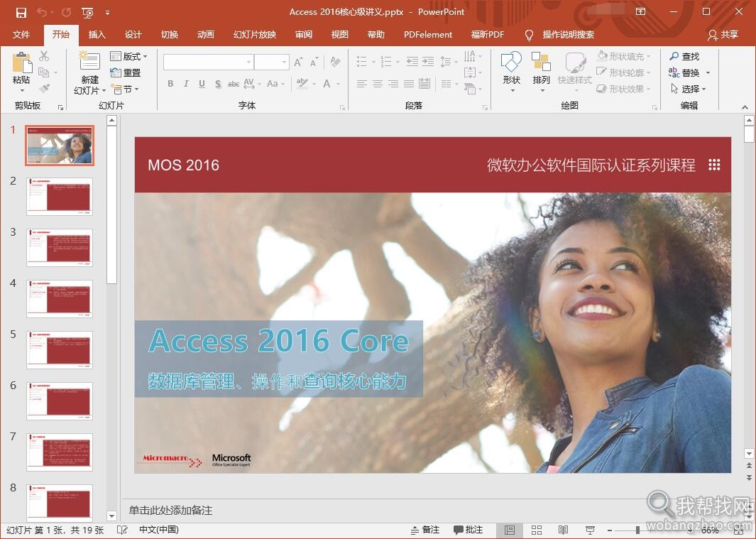Image resolution: width=756 pixels, height=539 pixels.
Task: Expand the 版式 layout dropdown
Action: pyautogui.click(x=128, y=57)
